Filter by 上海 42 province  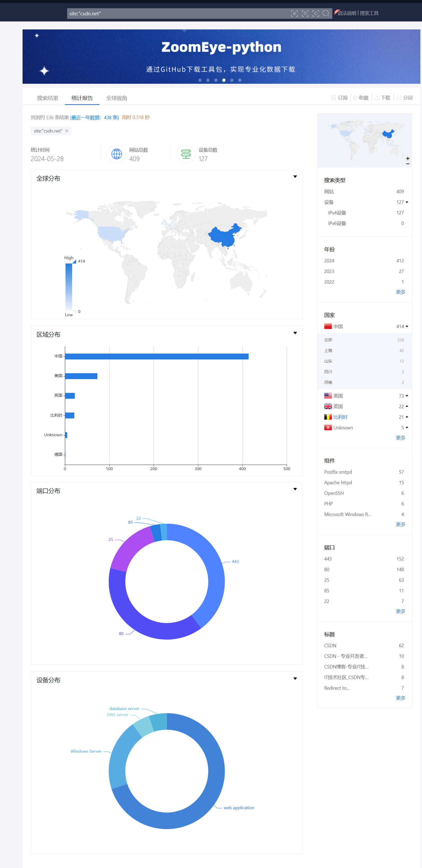pos(364,350)
